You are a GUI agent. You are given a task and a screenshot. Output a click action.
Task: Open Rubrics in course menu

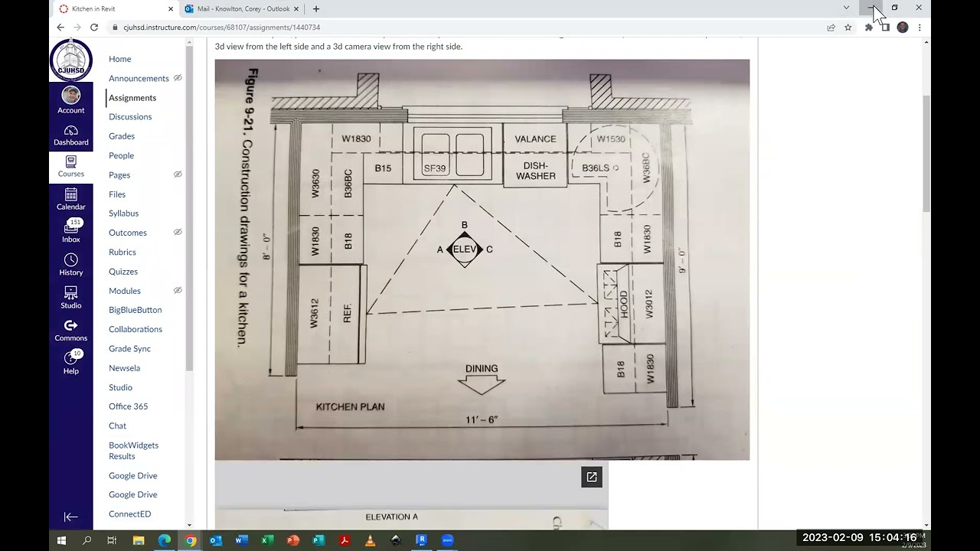[122, 252]
